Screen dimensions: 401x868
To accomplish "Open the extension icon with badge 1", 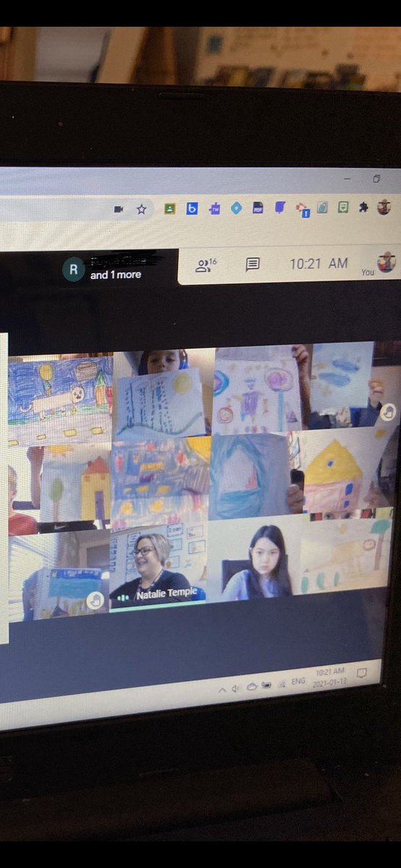I will [302, 209].
